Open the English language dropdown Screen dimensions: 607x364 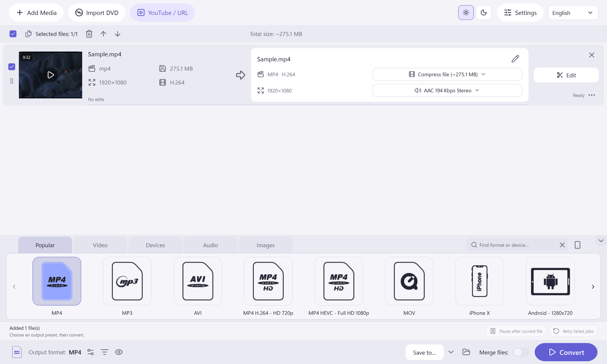[573, 13]
